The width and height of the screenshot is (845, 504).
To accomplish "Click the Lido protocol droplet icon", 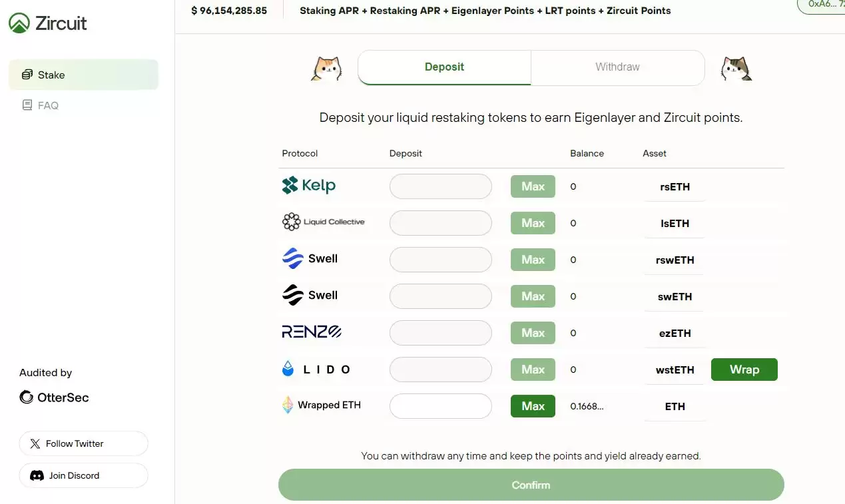I will coord(288,368).
